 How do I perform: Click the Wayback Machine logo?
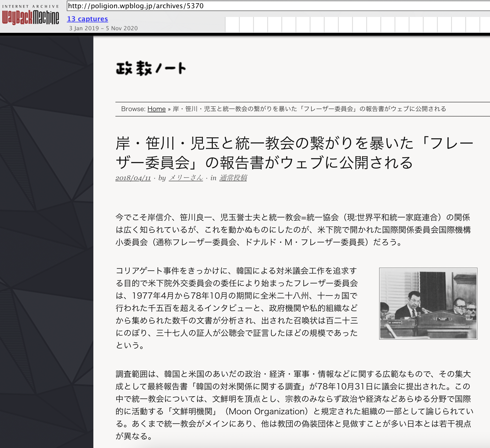point(31,18)
